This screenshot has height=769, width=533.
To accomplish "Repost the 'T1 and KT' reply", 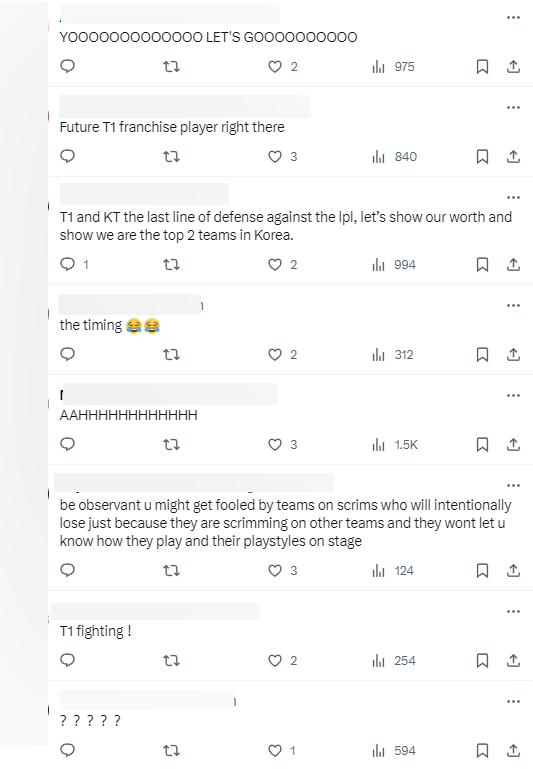I will point(171,265).
